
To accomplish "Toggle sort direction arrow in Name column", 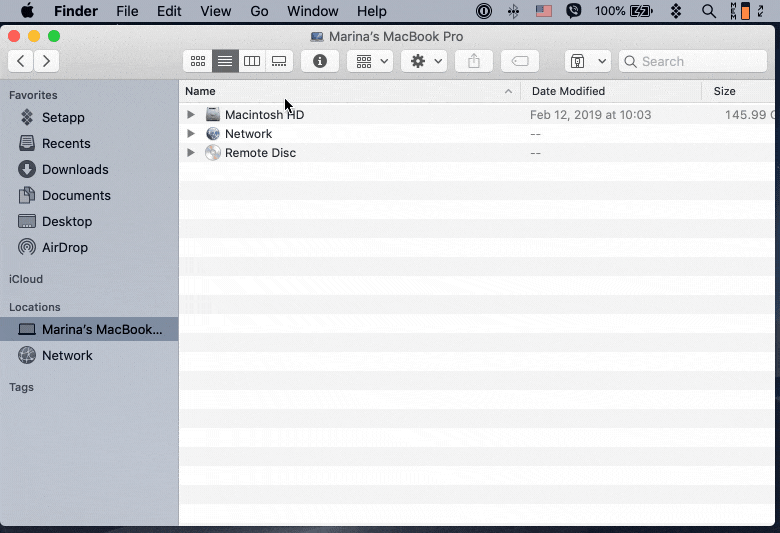I will tap(508, 91).
